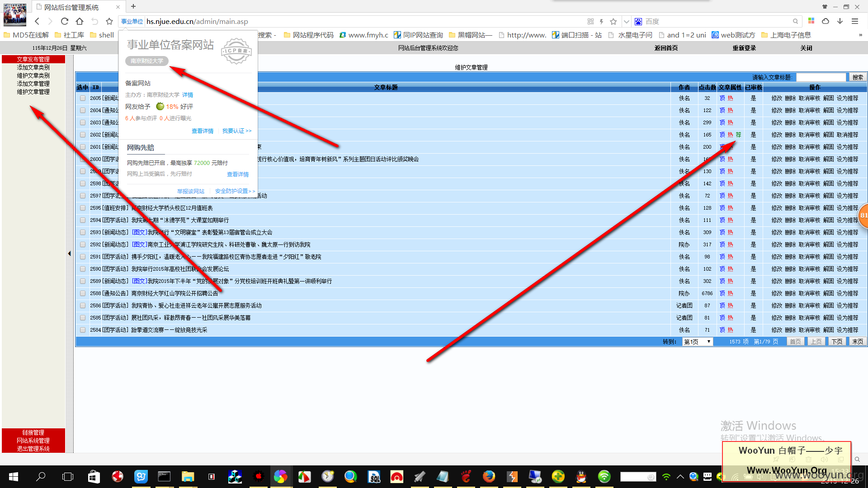868x488 pixels.
Task: Open QR code icon in address bar
Action: click(590, 21)
